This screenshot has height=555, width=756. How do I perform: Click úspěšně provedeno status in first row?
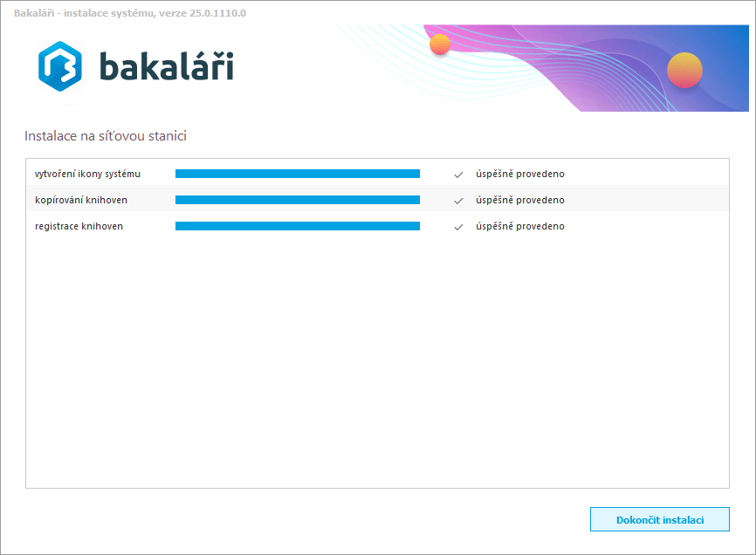[519, 174]
